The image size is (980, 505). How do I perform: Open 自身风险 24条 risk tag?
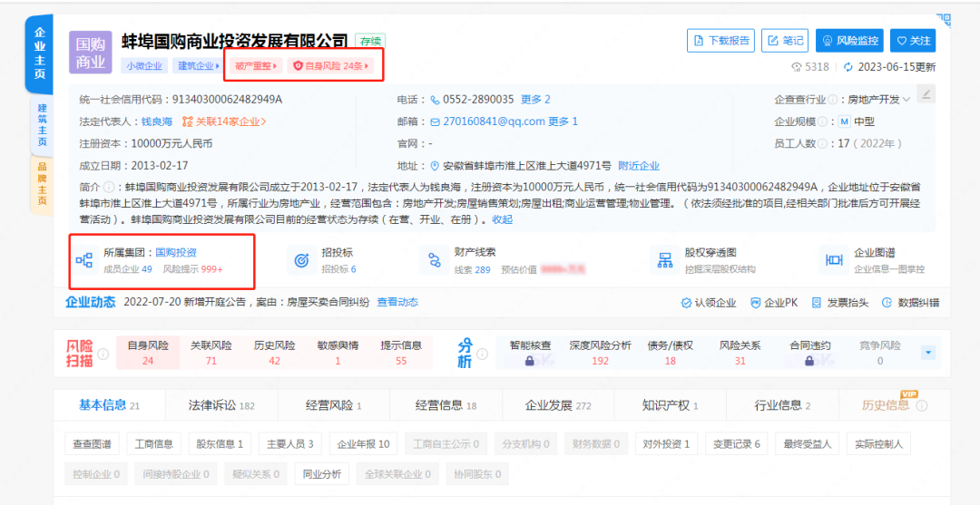pos(330,65)
